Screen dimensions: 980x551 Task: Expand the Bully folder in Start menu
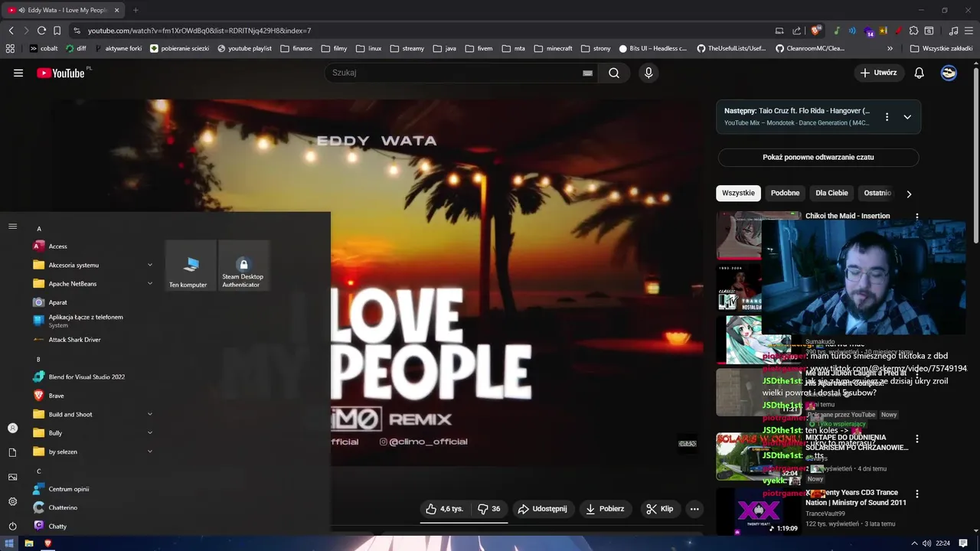click(92, 432)
